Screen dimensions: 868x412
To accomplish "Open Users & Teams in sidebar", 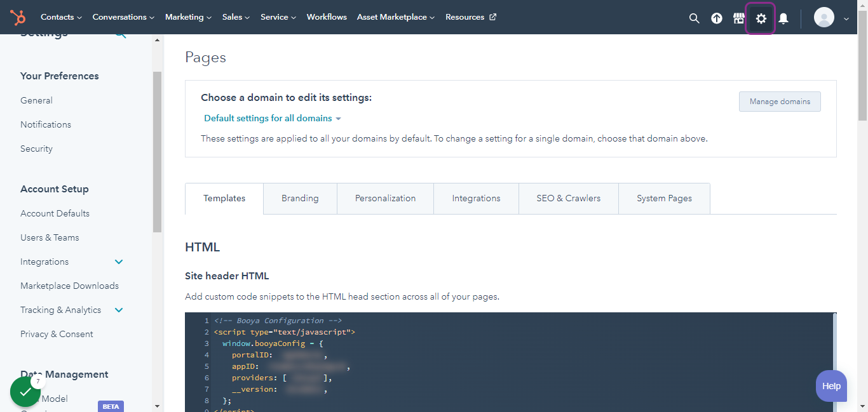I will [50, 237].
